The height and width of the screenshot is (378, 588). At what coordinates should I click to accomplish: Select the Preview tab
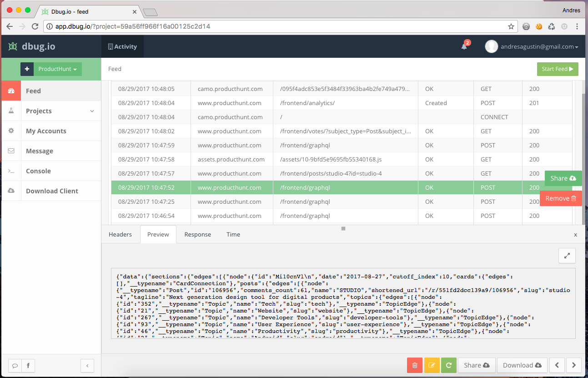(158, 234)
